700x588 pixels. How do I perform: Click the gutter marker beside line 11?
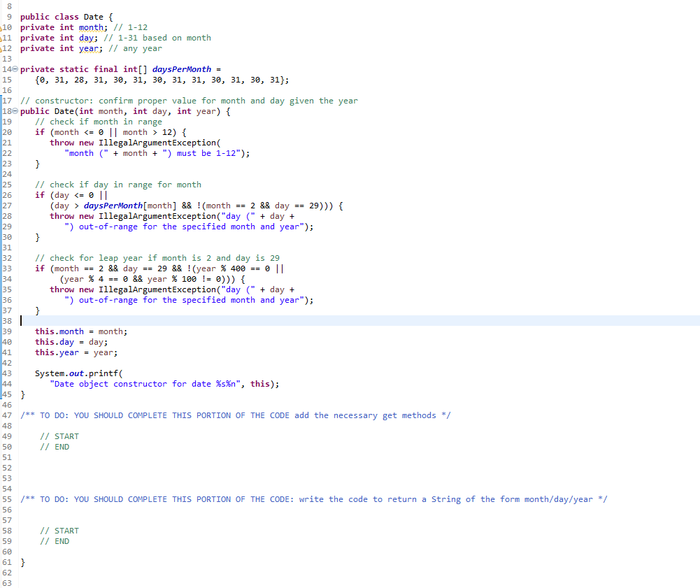pos(3,37)
